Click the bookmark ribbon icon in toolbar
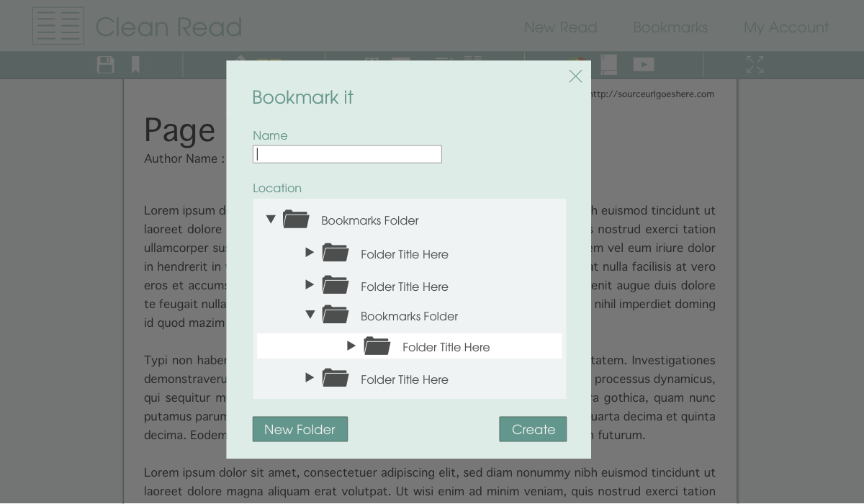This screenshot has height=504, width=864. point(135,65)
